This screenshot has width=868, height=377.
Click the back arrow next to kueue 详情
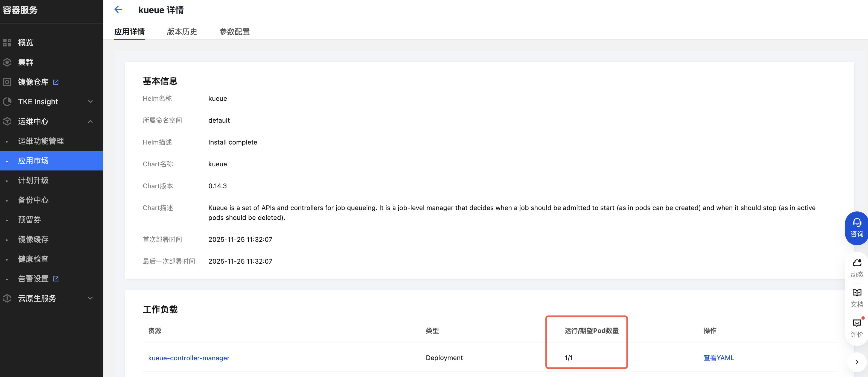118,9
